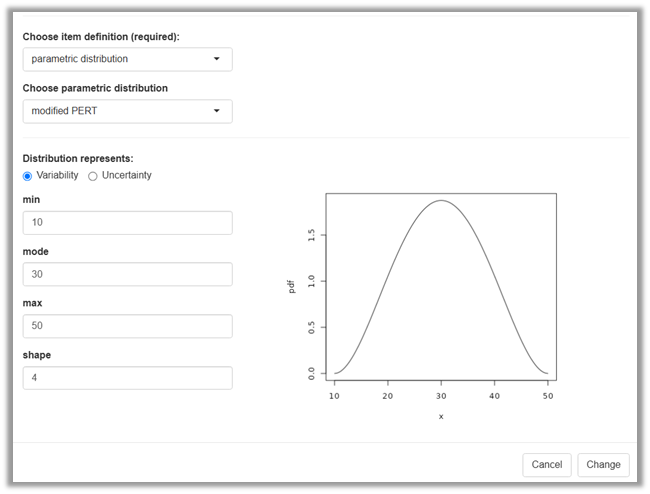The image size is (650, 494).
Task: Select the Variability radio button
Action: [28, 176]
